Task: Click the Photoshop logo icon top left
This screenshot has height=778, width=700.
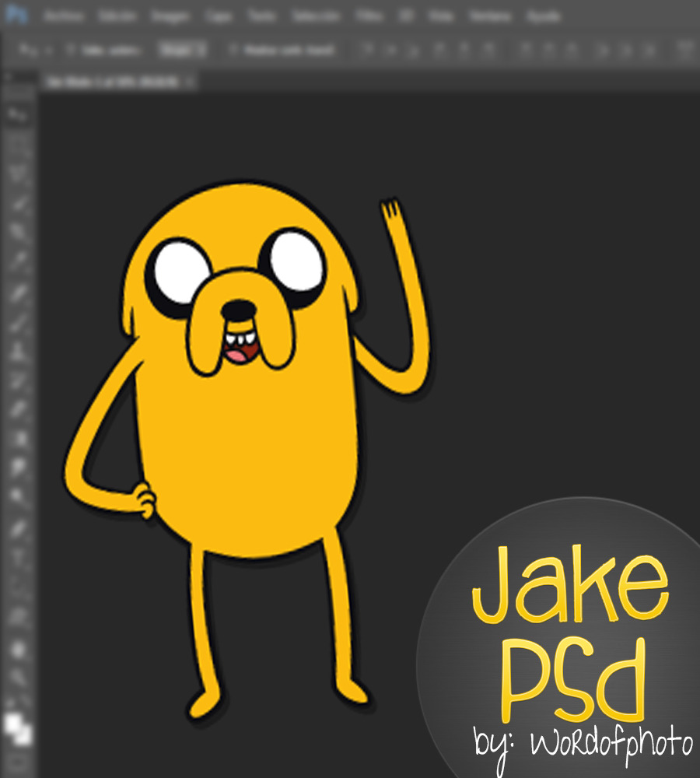Action: (x=16, y=13)
